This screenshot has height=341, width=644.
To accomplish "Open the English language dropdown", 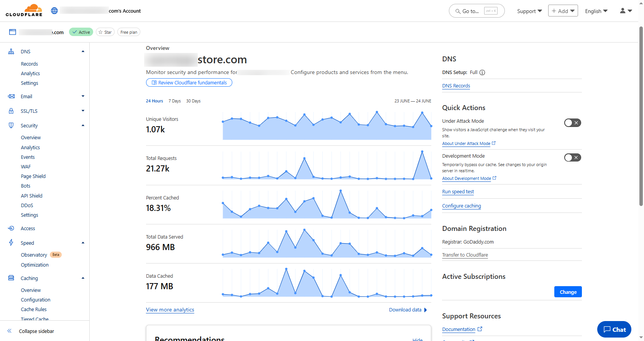I will point(596,11).
